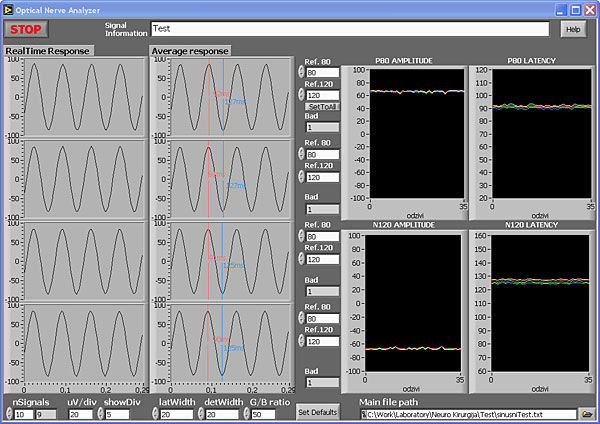Click the Average response label
The height and width of the screenshot is (424, 600).
click(190, 51)
